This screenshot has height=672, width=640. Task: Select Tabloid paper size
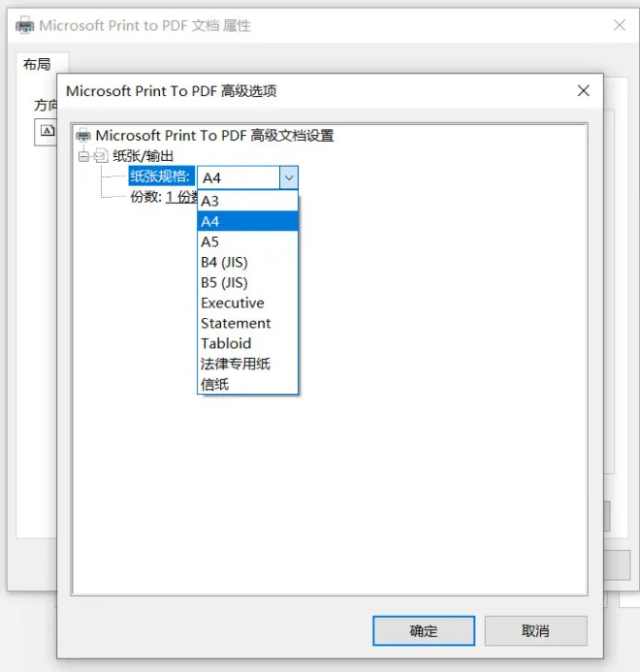point(248,343)
